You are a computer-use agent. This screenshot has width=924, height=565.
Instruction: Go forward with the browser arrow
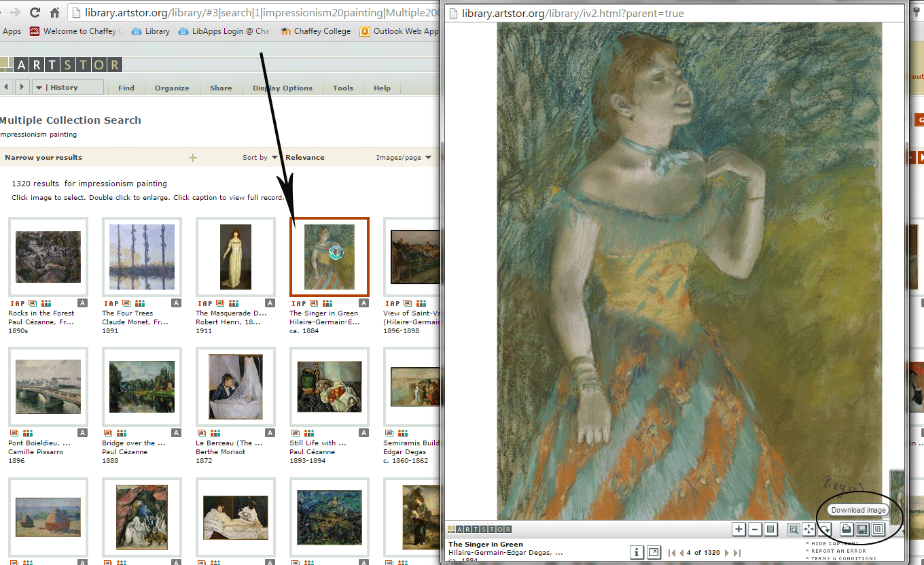[x=15, y=12]
